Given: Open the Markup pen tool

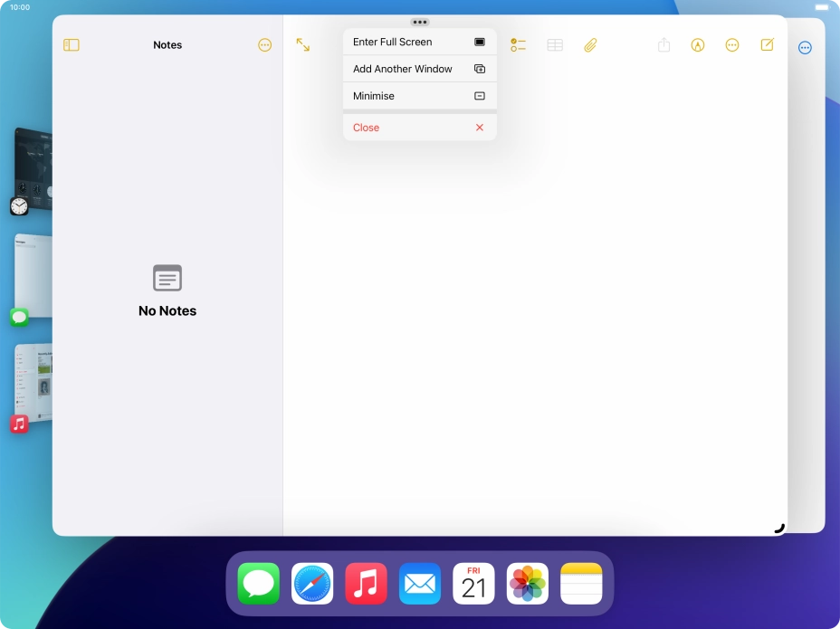Looking at the screenshot, I should [698, 45].
